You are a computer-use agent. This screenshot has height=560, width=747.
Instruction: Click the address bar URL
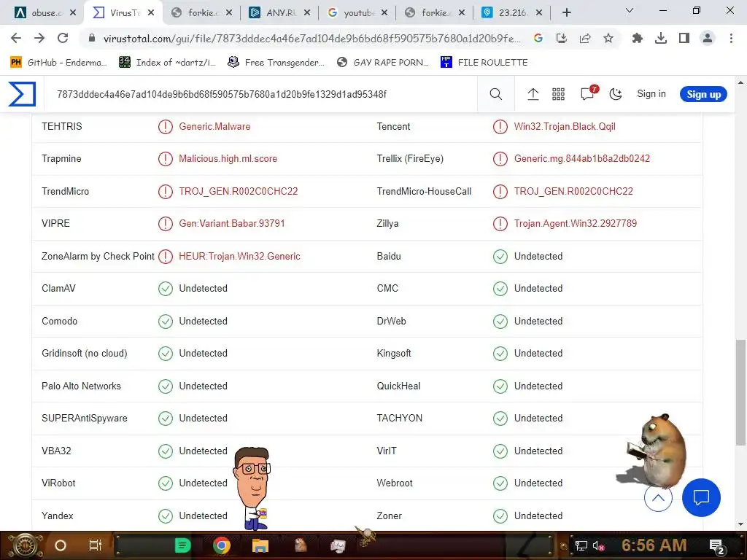pyautogui.click(x=311, y=39)
